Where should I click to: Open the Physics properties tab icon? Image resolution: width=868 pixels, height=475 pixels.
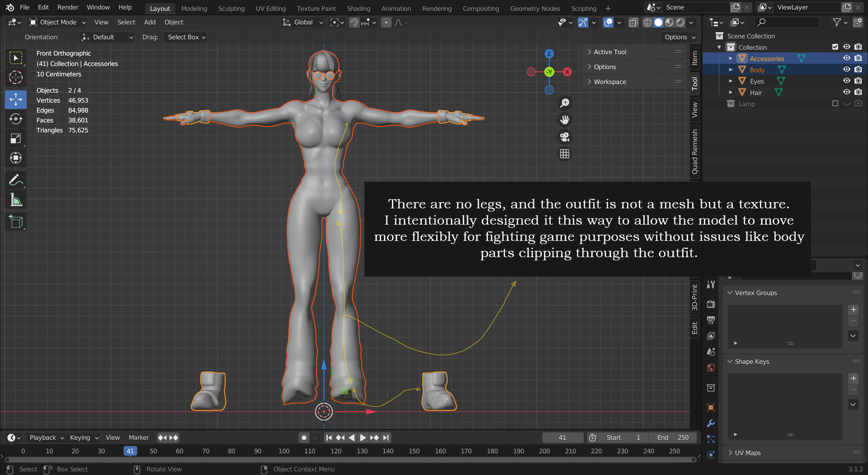711,455
